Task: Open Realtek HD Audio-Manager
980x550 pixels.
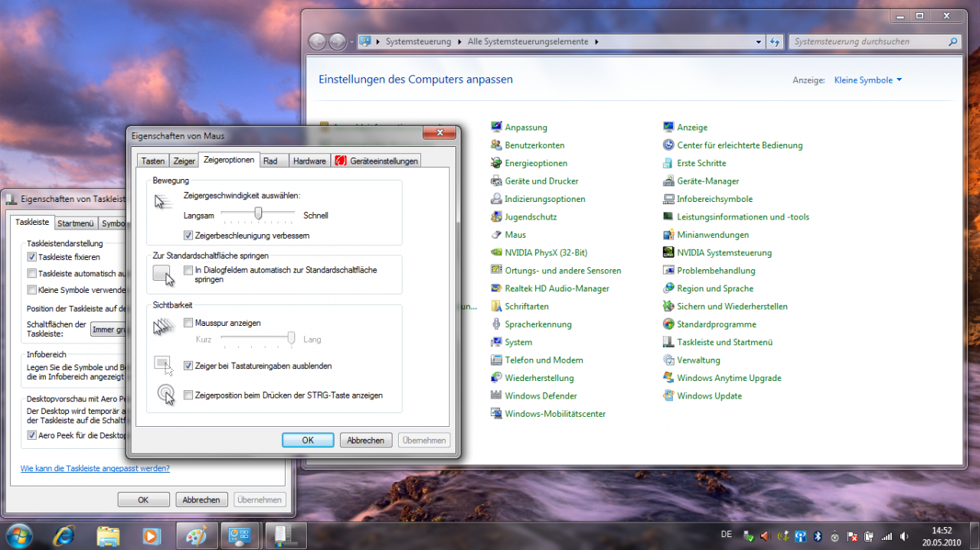Action: point(550,288)
